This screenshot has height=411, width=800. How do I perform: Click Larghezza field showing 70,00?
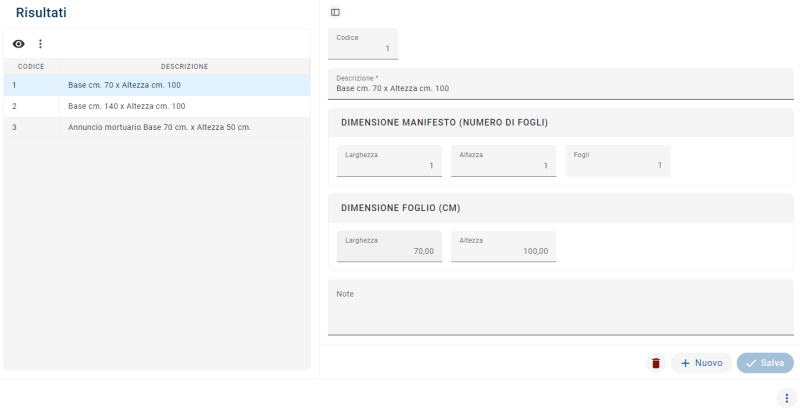pos(389,247)
